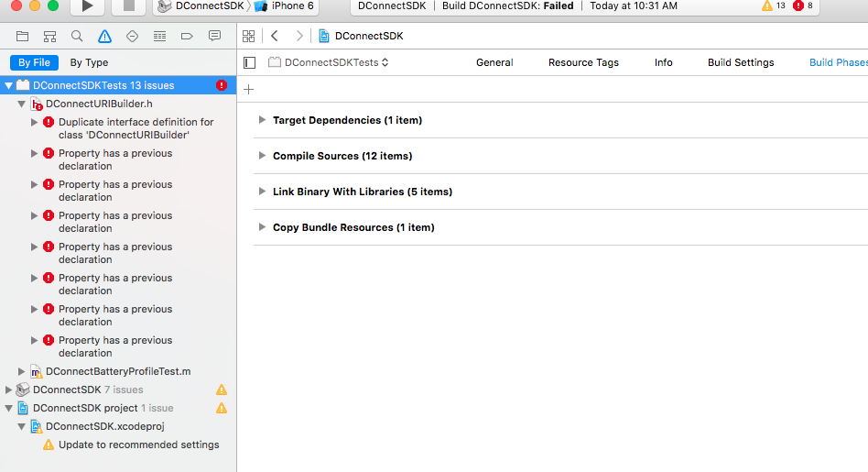The width and height of the screenshot is (868, 472).
Task: Switch issues to By Type view
Action: [x=89, y=62]
